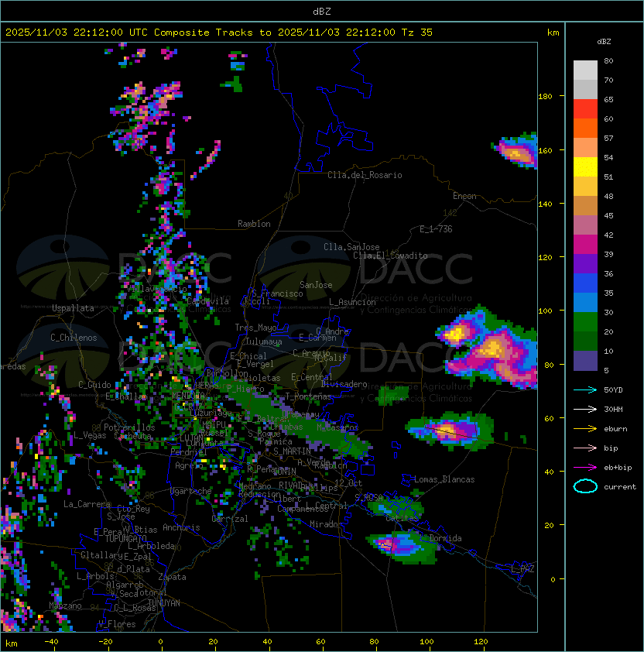
Task: Click the 'V_Flores' map label
Action: 117,624
